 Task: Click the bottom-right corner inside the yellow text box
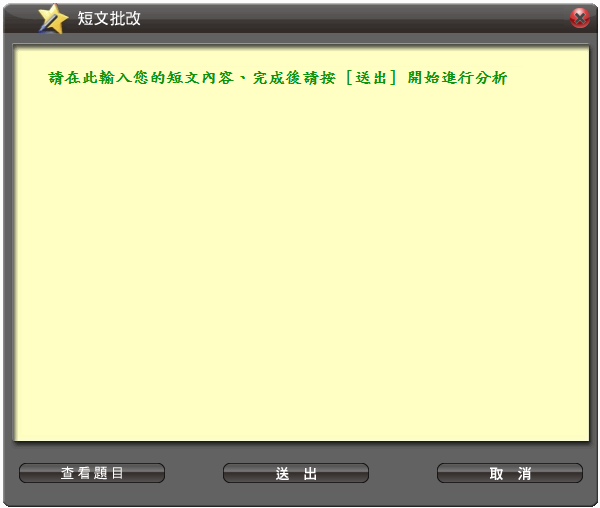click(580, 433)
